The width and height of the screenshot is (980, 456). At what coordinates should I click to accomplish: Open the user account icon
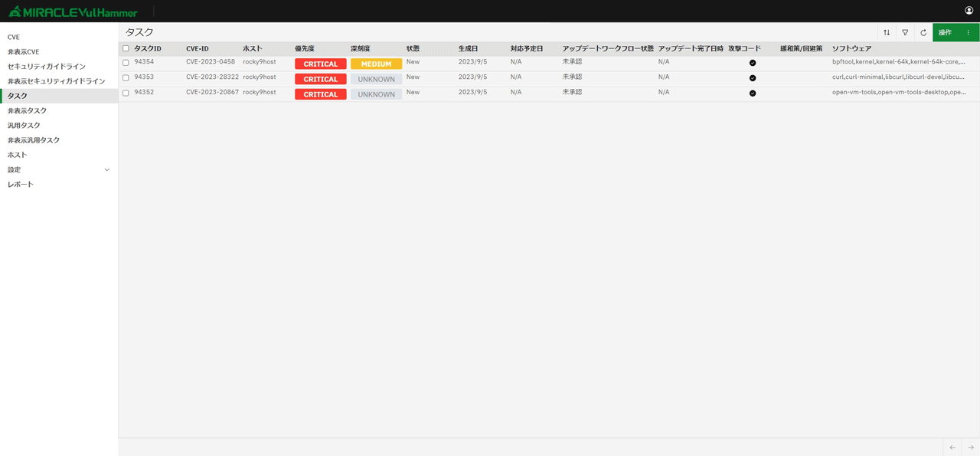[x=969, y=11]
